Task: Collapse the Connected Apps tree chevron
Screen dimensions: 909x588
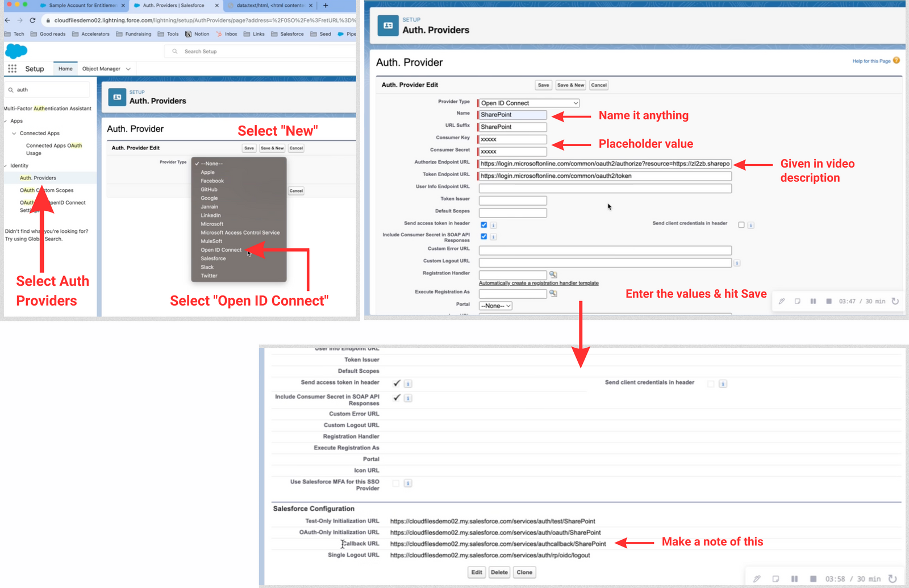Action: (x=14, y=134)
